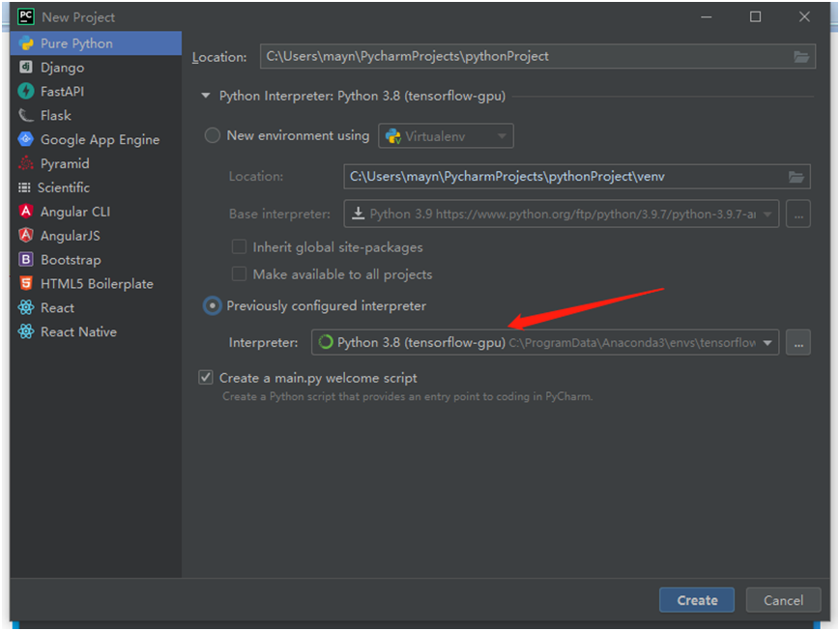The width and height of the screenshot is (840, 631).
Task: Browse folder icon in venv Location field
Action: click(x=797, y=177)
